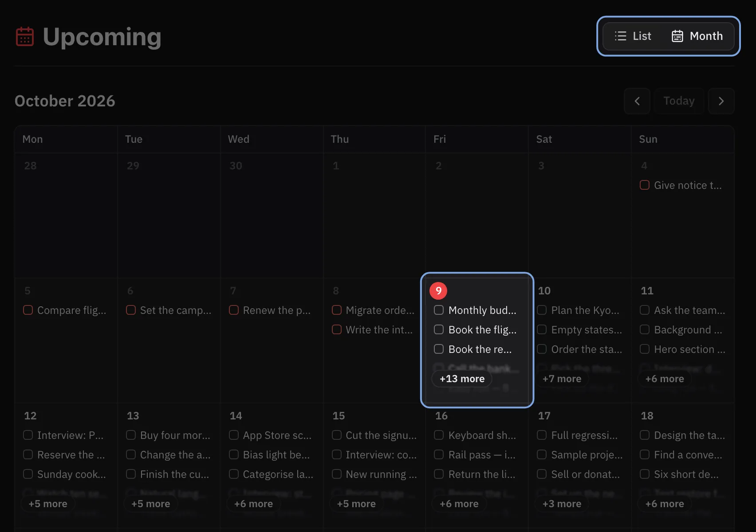Open 'Finish the cu...' task
This screenshot has width=756, height=532.
coord(174,474)
